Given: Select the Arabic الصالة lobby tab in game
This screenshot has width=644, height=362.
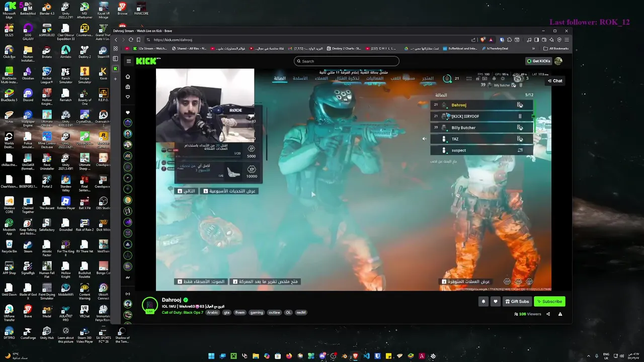Looking at the screenshot, I should [x=280, y=78].
